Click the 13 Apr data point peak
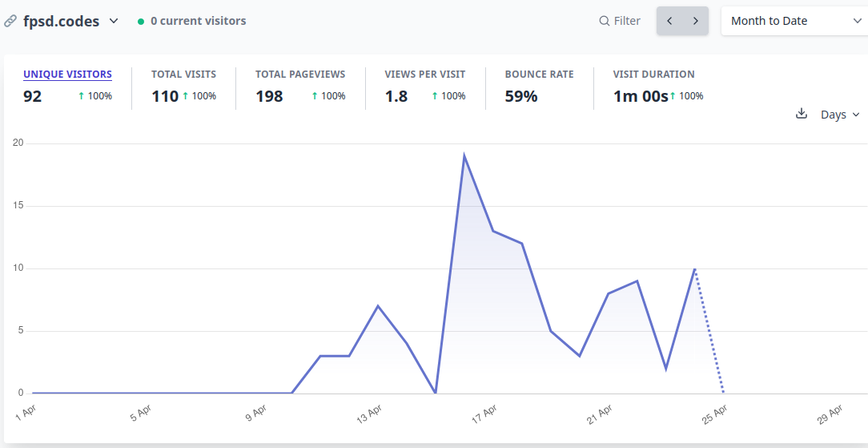The image size is (868, 448). (x=377, y=305)
